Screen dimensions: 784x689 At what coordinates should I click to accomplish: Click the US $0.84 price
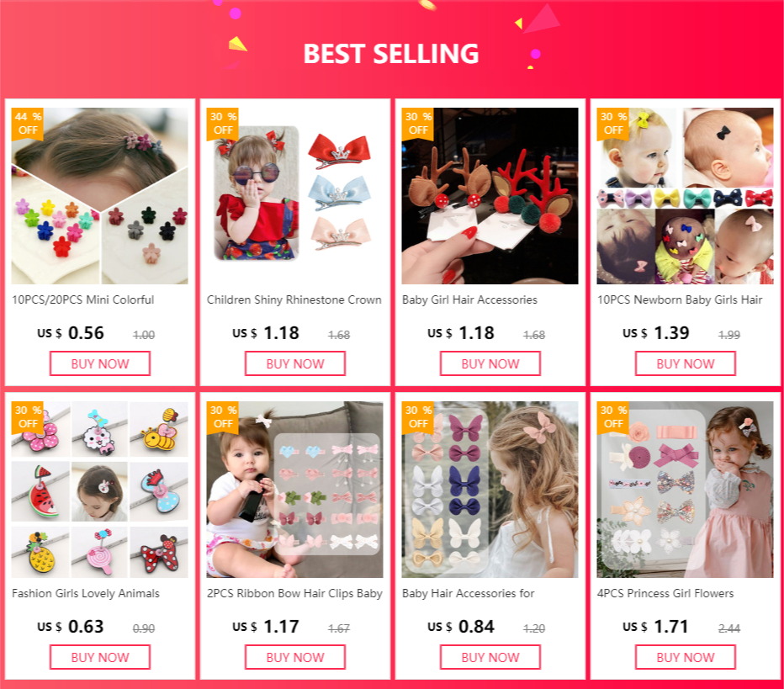point(460,627)
